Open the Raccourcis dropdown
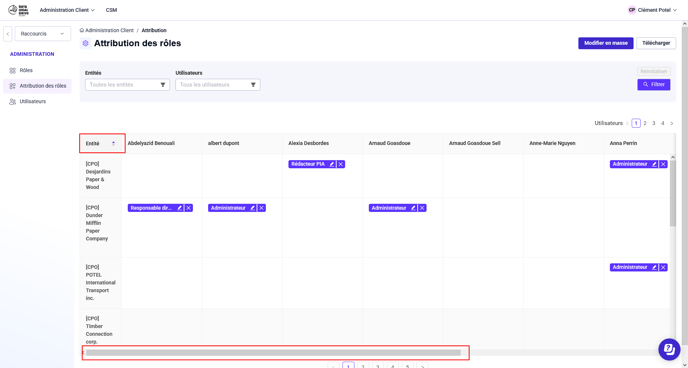 (x=43, y=34)
